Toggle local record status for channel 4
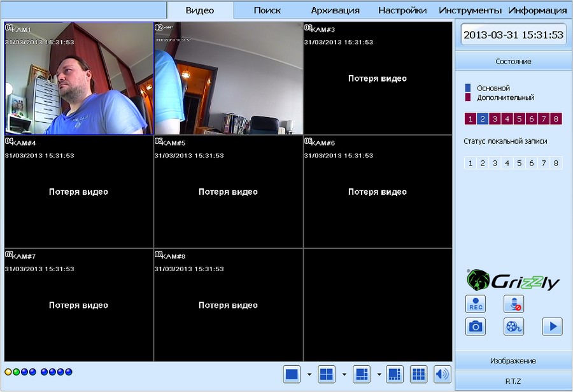Screen dimensions: 573x392 (x=507, y=163)
